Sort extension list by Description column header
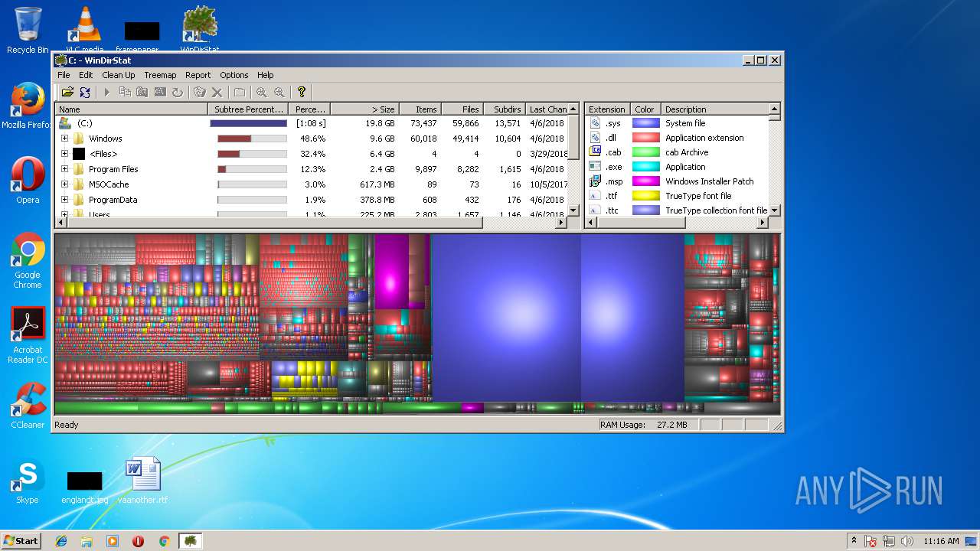The height and width of the screenshot is (551, 980). coord(714,109)
